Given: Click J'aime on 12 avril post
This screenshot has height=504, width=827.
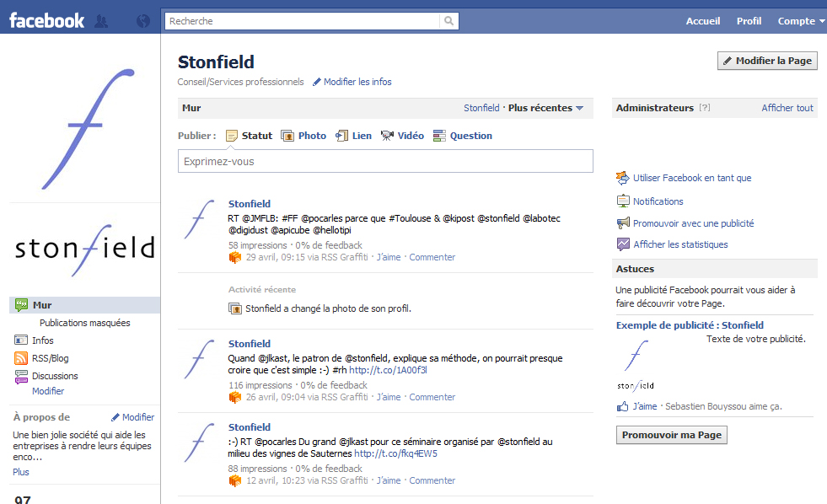Looking at the screenshot, I should coord(389,480).
